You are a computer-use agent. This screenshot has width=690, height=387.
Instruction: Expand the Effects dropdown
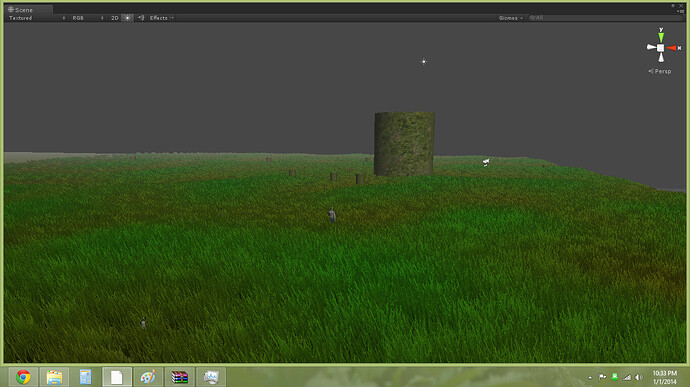coord(161,18)
